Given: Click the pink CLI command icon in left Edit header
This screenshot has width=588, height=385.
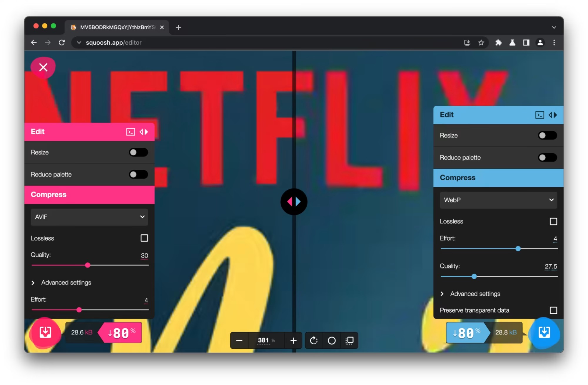Looking at the screenshot, I should click(131, 132).
